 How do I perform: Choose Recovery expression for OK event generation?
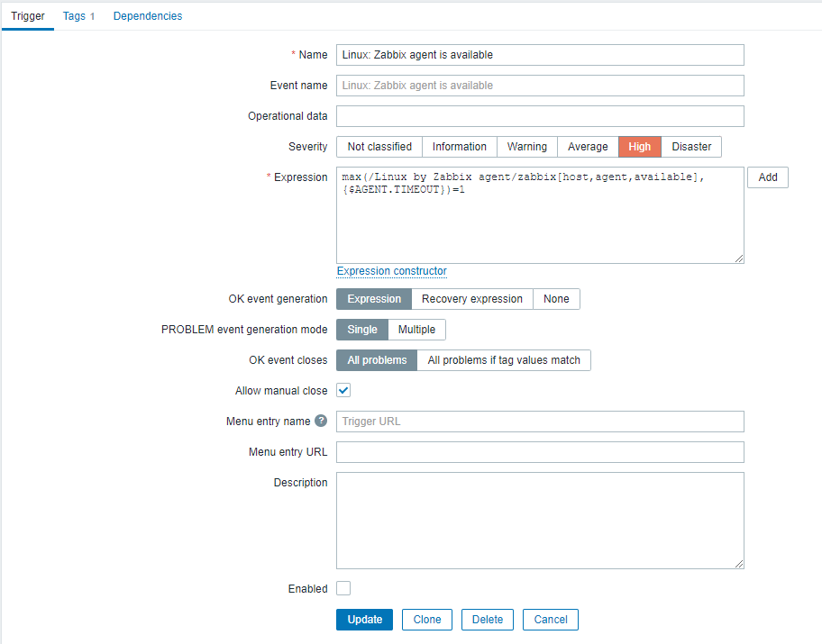tap(471, 299)
